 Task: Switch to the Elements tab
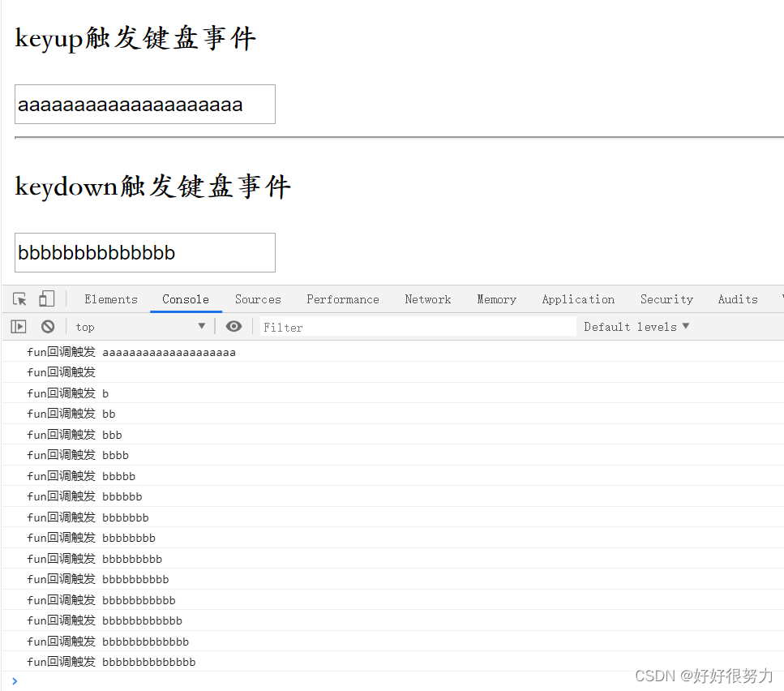click(111, 299)
